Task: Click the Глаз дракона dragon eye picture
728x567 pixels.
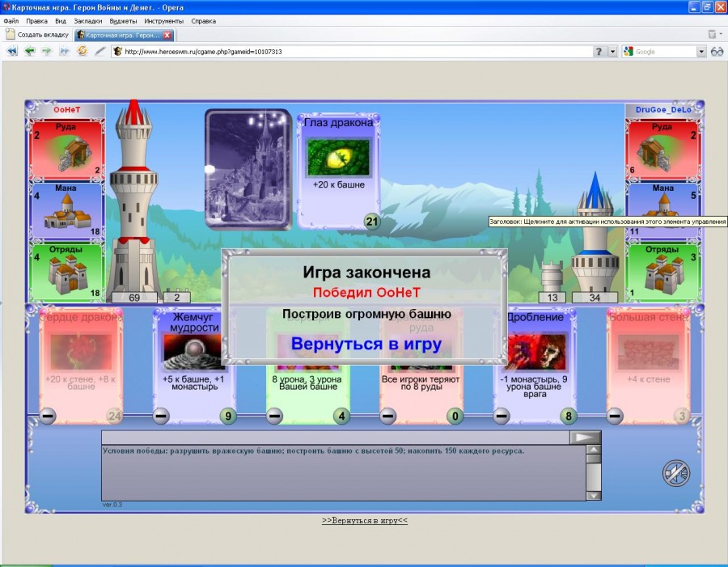Action: (338, 158)
